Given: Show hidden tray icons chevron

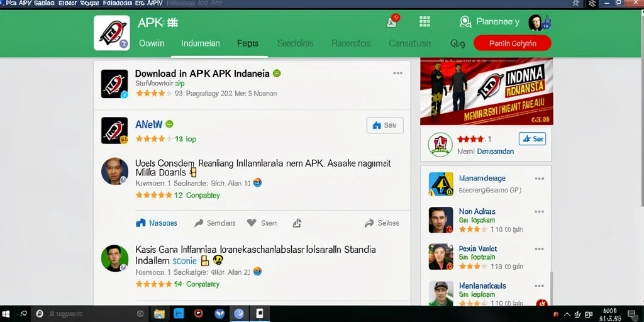Looking at the screenshot, I should [567, 314].
